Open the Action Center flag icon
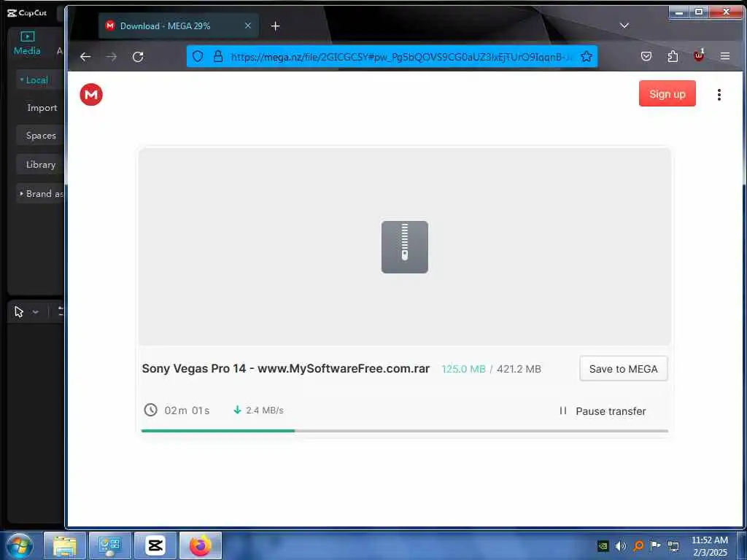 (656, 545)
